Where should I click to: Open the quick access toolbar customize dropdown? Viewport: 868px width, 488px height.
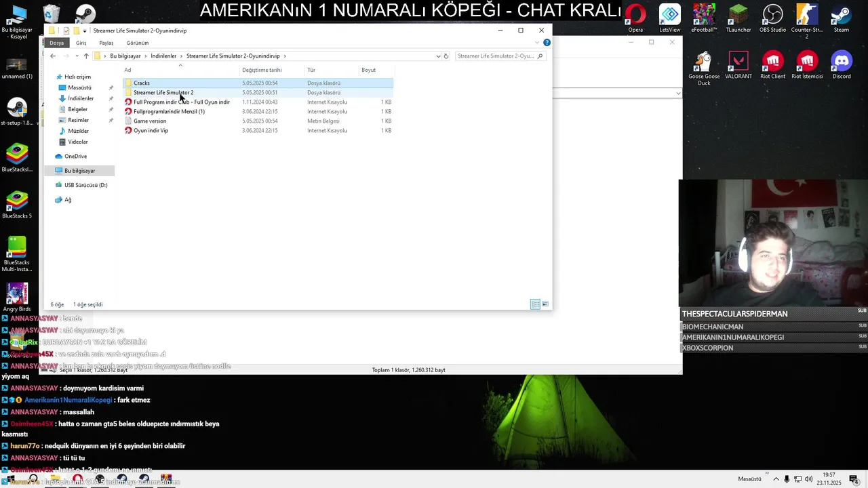(x=85, y=30)
